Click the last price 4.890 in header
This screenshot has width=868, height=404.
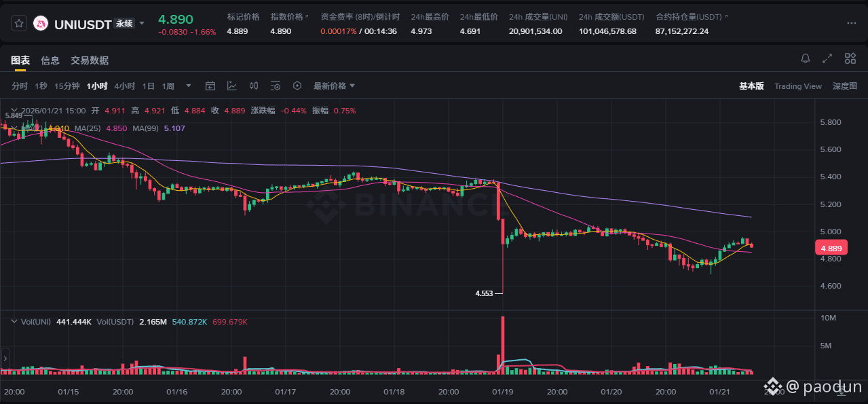176,19
